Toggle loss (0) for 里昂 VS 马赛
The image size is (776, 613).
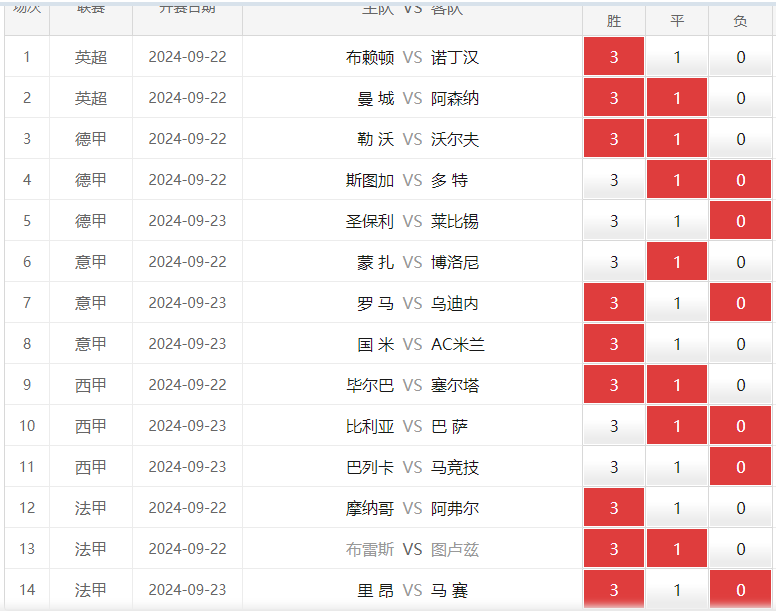coord(740,590)
